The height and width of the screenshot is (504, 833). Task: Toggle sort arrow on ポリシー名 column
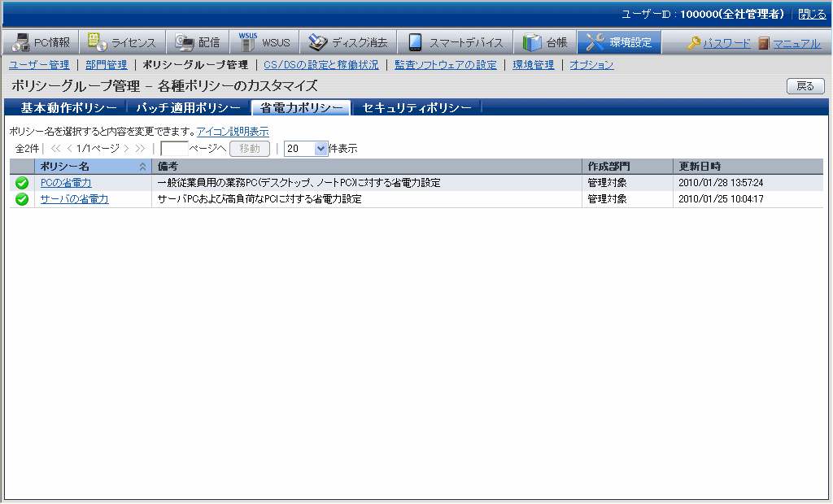(142, 167)
